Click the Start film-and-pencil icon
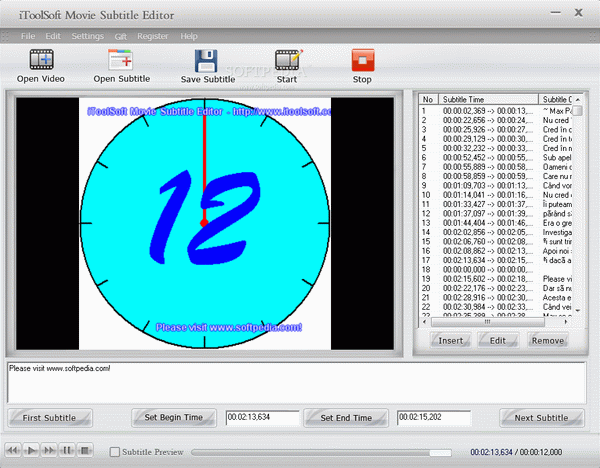600x468 pixels. tap(289, 60)
